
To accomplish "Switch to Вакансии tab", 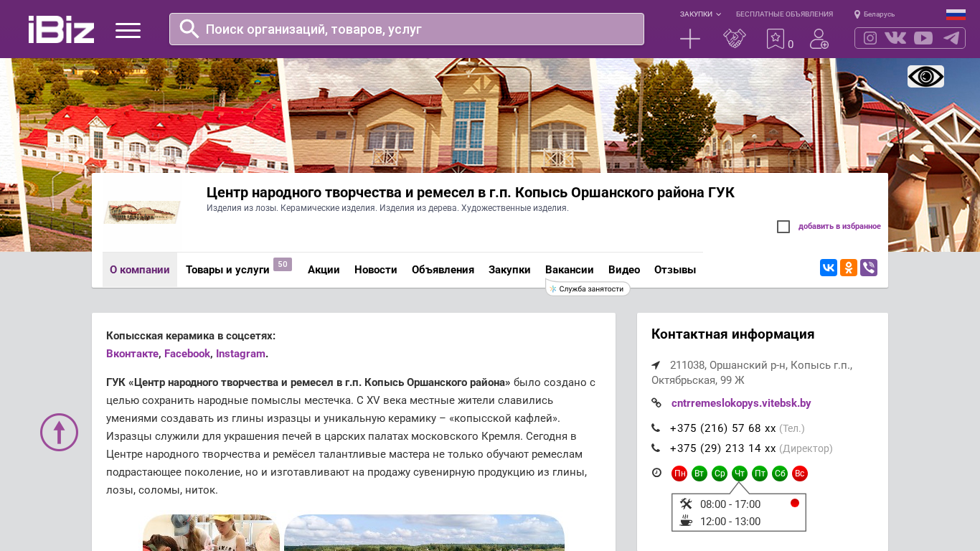I will (x=570, y=270).
